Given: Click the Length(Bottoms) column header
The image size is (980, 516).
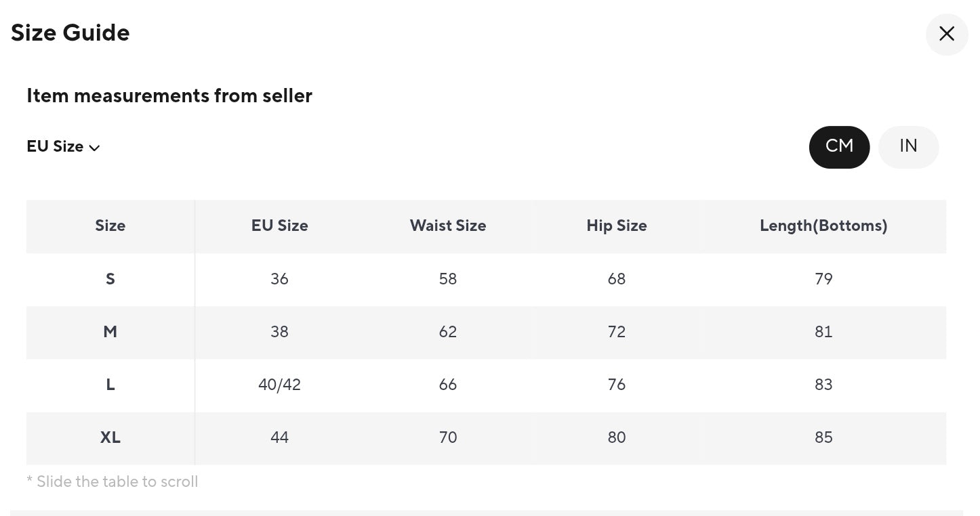Looking at the screenshot, I should click(x=823, y=225).
